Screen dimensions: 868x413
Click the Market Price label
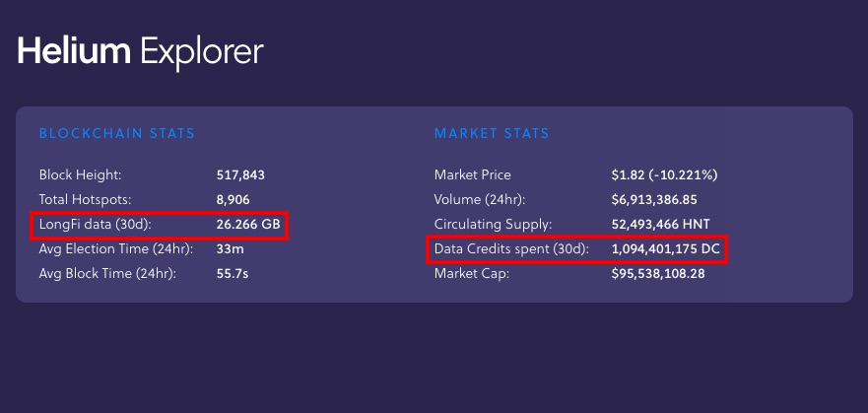[x=473, y=175]
